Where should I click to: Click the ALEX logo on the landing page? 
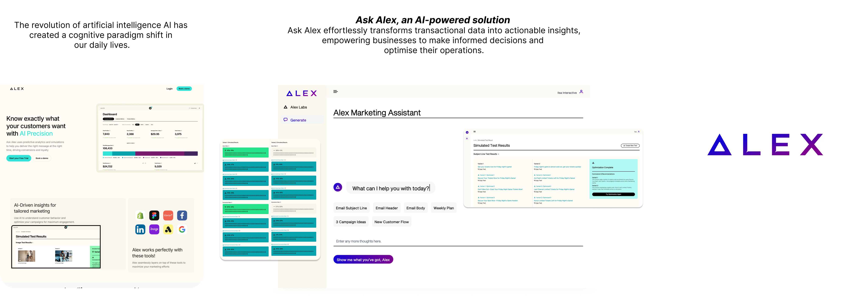(17, 89)
